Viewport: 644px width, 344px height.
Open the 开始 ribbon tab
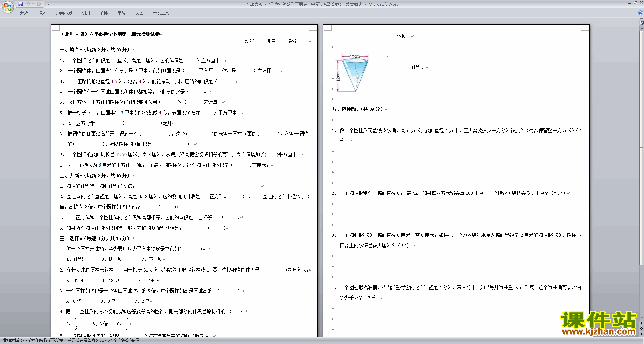24,13
